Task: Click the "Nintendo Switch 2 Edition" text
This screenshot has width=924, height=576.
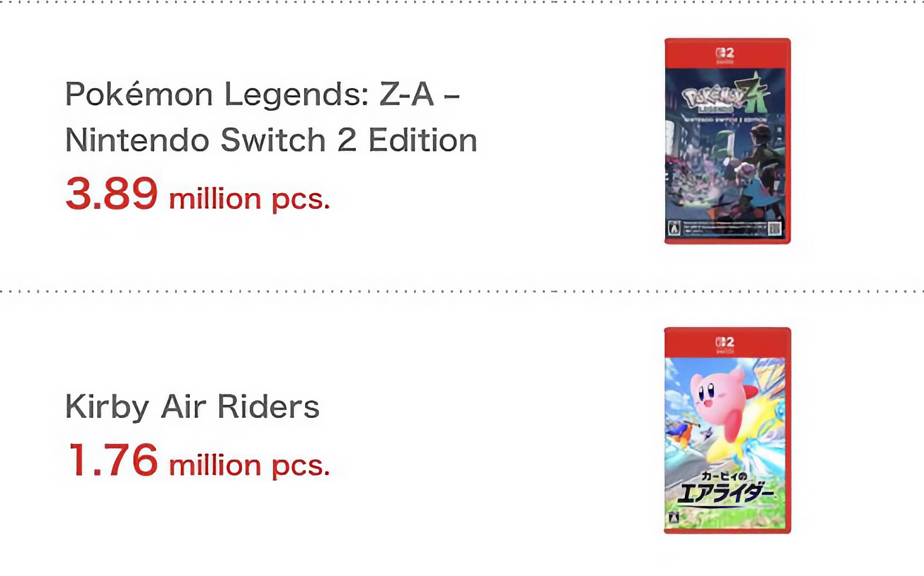Action: [271, 140]
